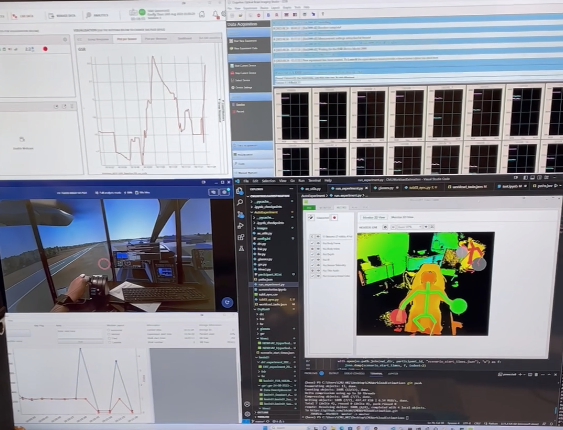Toggle the sixth sensor checkbox in viewer list
Image resolution: width=563 pixels, height=430 pixels.
[x=312, y=271]
